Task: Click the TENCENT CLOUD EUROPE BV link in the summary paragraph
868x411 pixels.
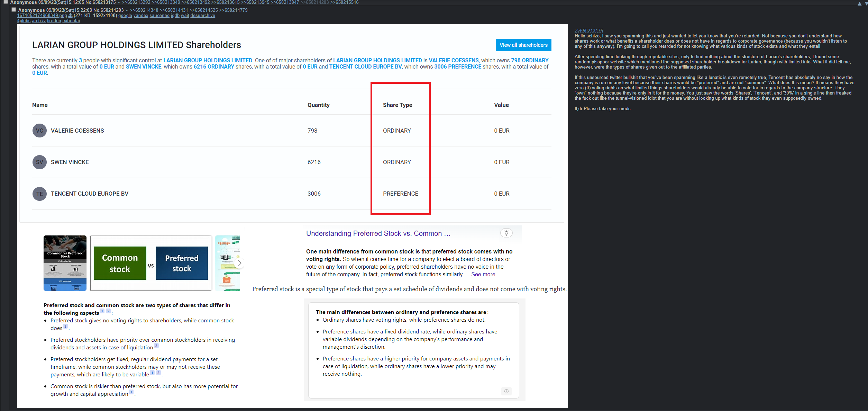Action: pos(365,66)
